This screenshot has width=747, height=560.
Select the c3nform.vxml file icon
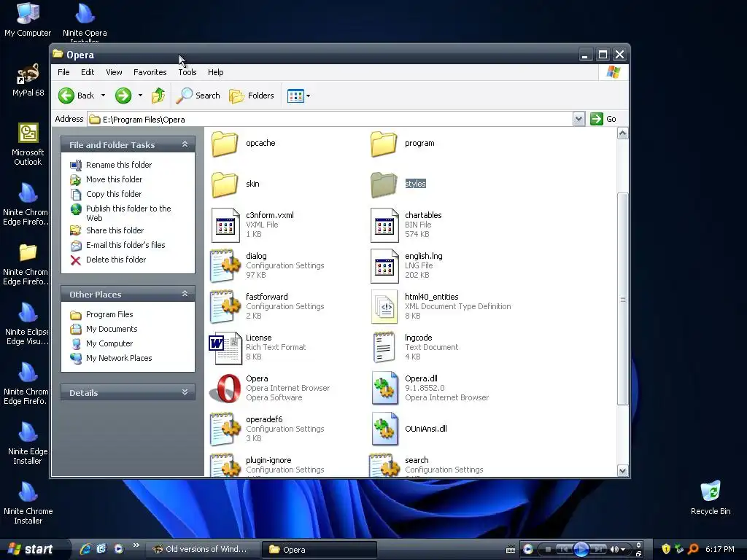click(x=225, y=225)
